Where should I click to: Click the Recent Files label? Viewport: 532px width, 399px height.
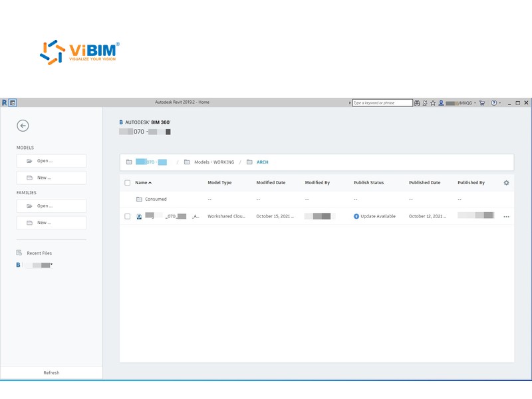[x=39, y=253]
